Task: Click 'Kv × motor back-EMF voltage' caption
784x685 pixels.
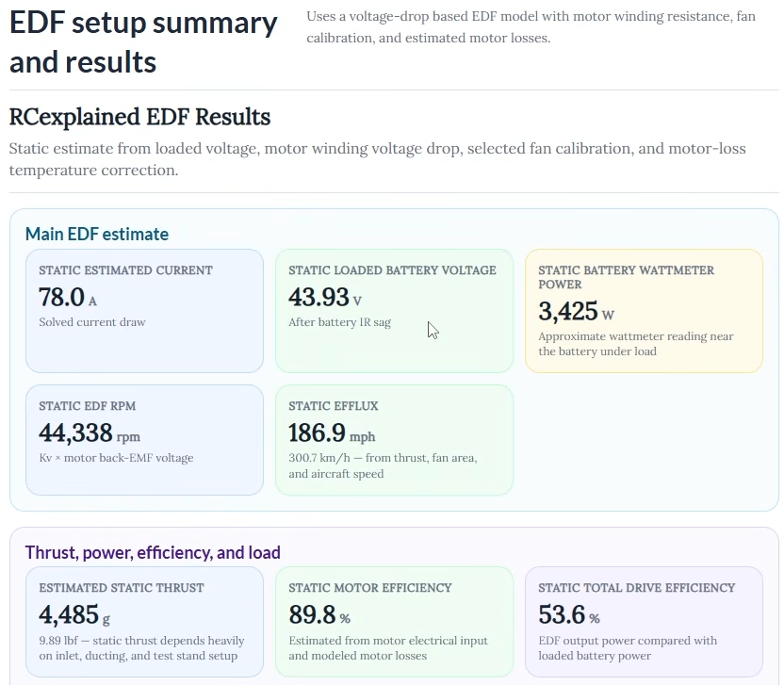Action: tap(116, 458)
